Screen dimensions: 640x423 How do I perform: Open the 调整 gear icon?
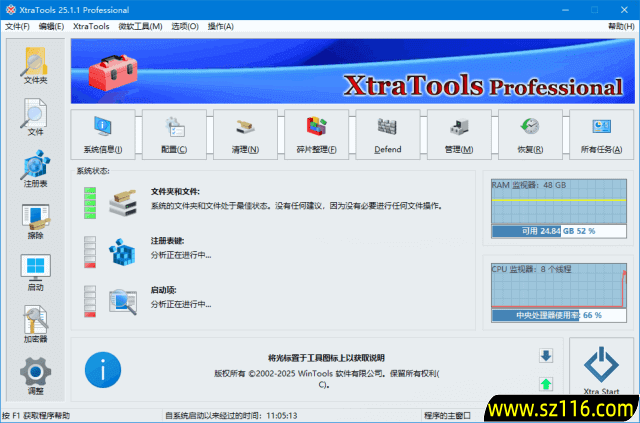[36, 376]
